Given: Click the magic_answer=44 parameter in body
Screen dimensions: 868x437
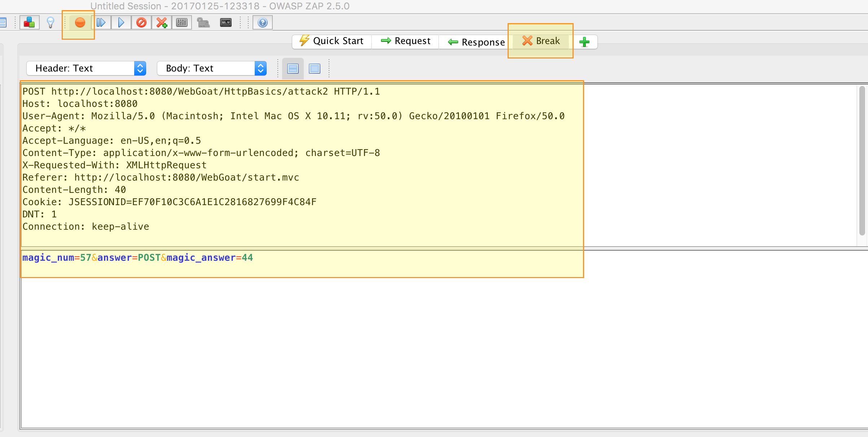Looking at the screenshot, I should click(x=210, y=258).
